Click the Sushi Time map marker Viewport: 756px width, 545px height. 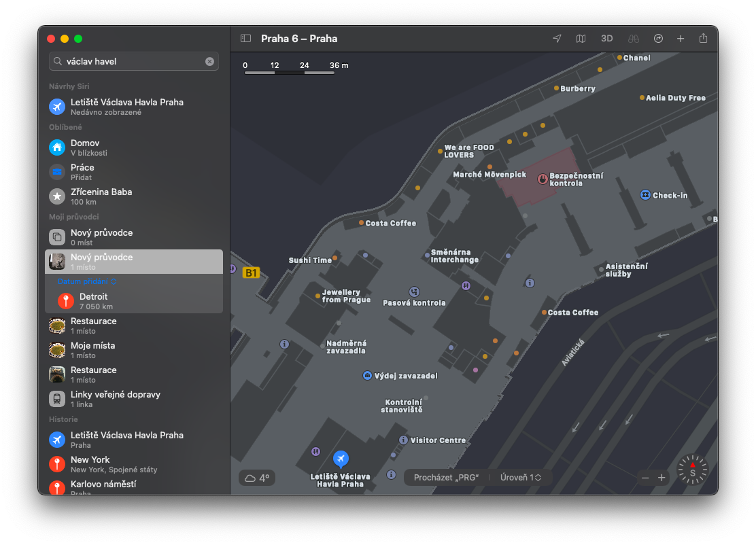tap(334, 258)
